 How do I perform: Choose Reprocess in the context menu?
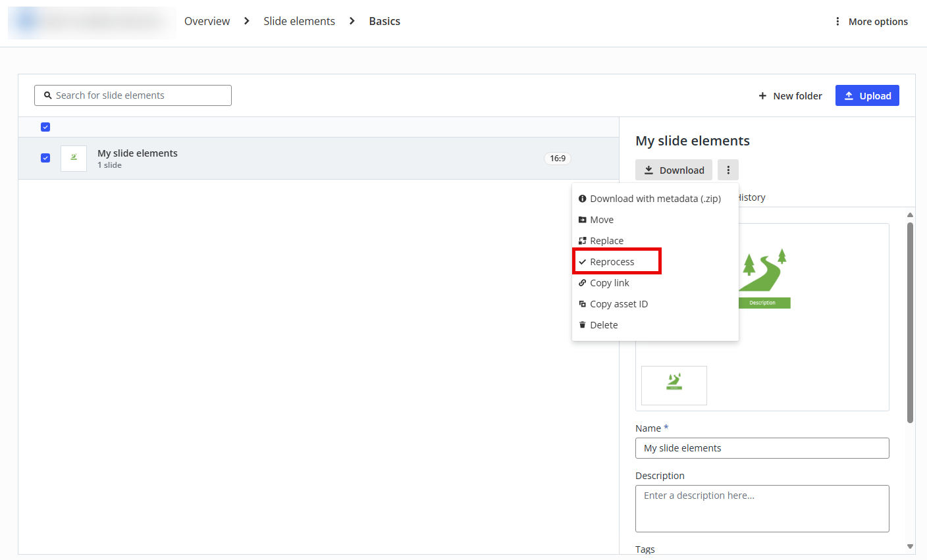point(655,262)
